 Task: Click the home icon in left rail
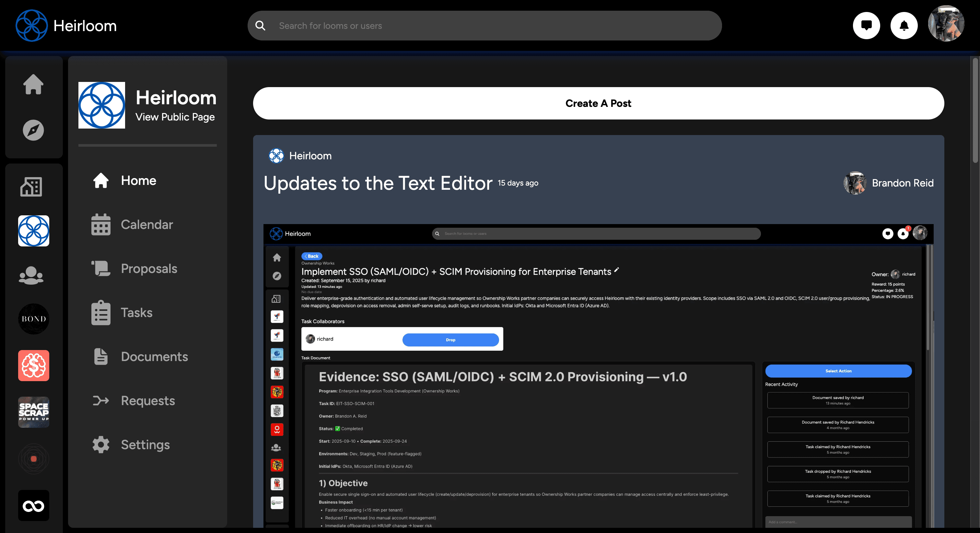(33, 84)
